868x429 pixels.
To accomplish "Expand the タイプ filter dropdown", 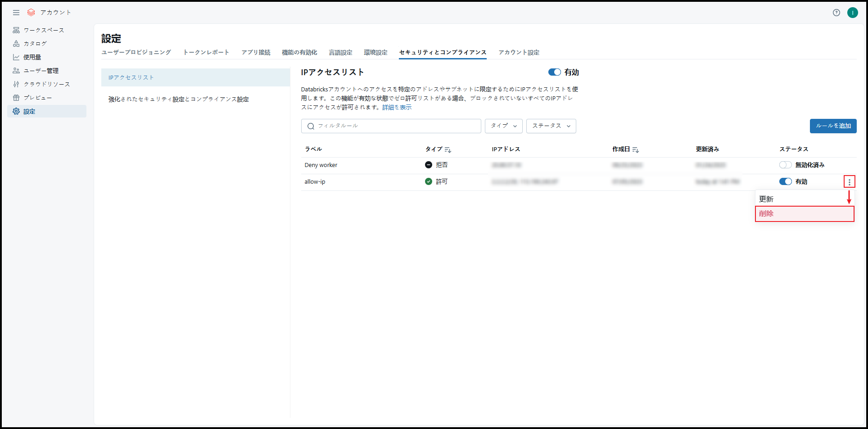I will pos(503,126).
